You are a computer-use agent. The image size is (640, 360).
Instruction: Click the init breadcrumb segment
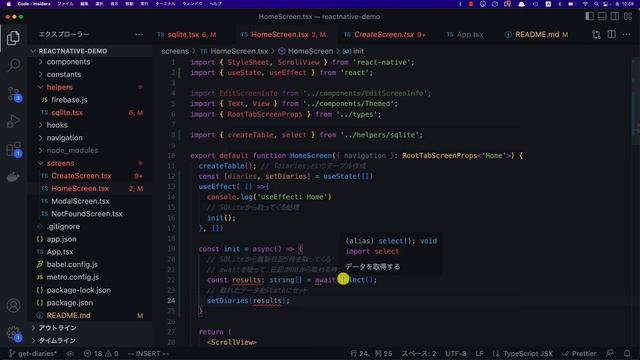(x=353, y=51)
